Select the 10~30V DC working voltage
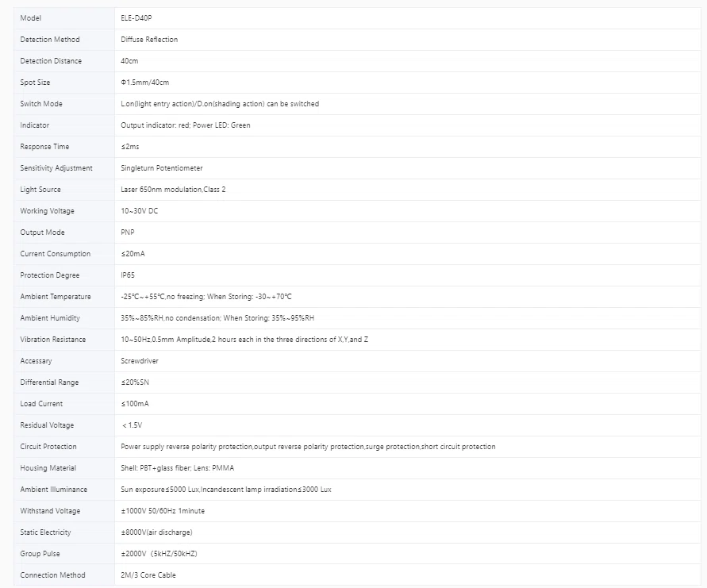 tap(140, 211)
